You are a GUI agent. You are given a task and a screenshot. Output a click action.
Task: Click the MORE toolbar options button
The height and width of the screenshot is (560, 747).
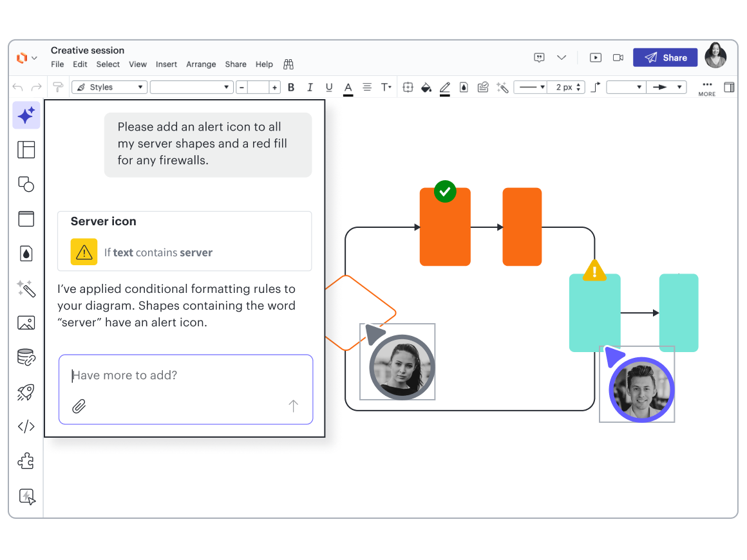coord(706,88)
